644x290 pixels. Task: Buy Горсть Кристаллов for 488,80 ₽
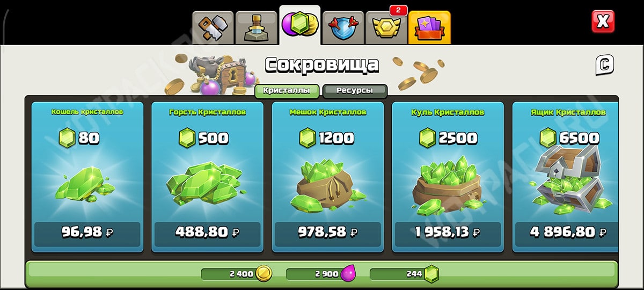[208, 232]
